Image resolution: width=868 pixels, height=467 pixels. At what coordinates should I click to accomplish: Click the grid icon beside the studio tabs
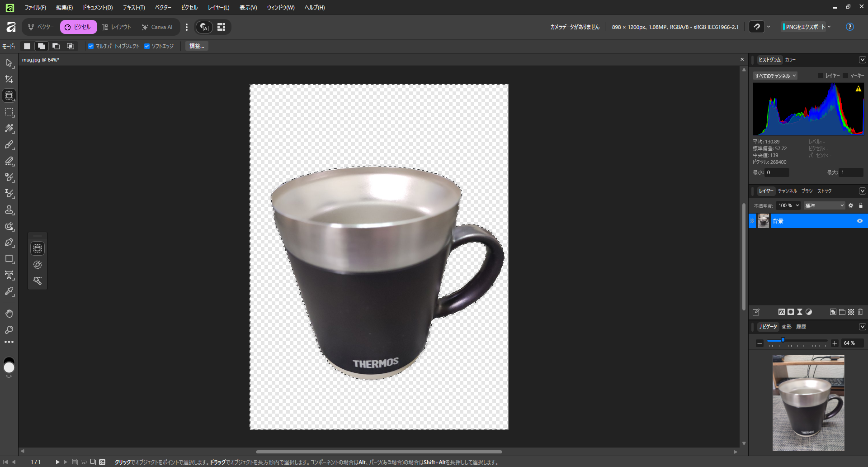pos(221,27)
